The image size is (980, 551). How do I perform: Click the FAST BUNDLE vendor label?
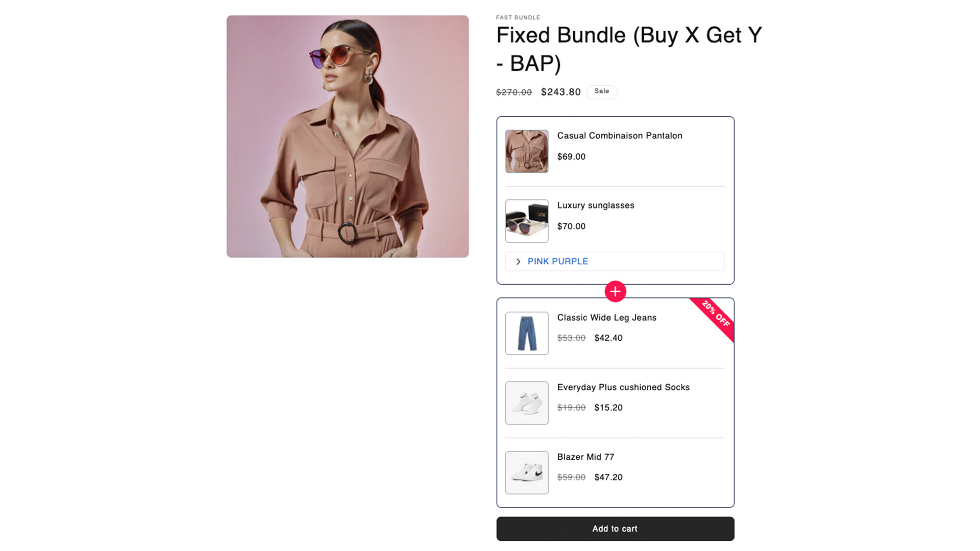[x=518, y=17]
